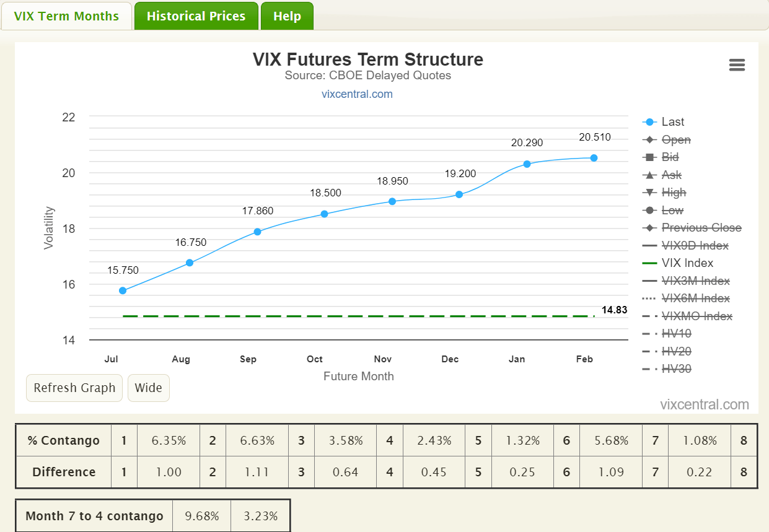Click the diamond marker beside Open
769x532 pixels.
point(650,139)
